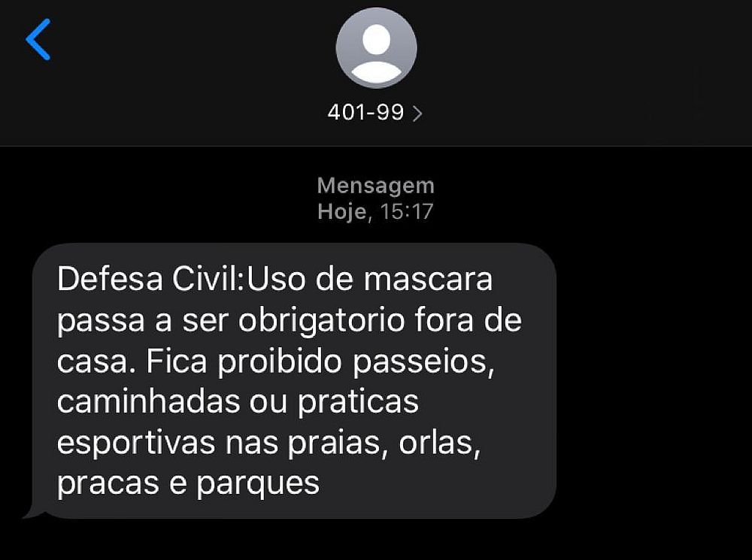
Task: Tap the word "caminhadas" in the bubble
Action: (x=148, y=402)
